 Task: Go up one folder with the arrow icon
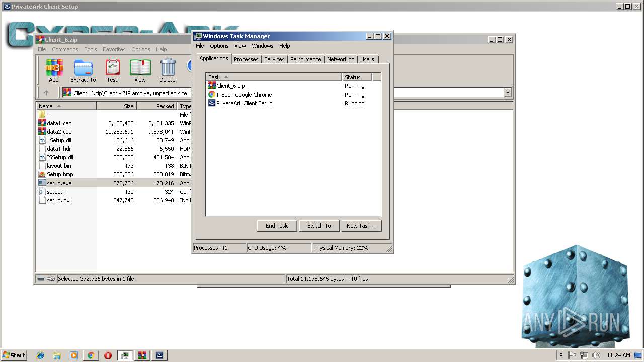pyautogui.click(x=46, y=93)
